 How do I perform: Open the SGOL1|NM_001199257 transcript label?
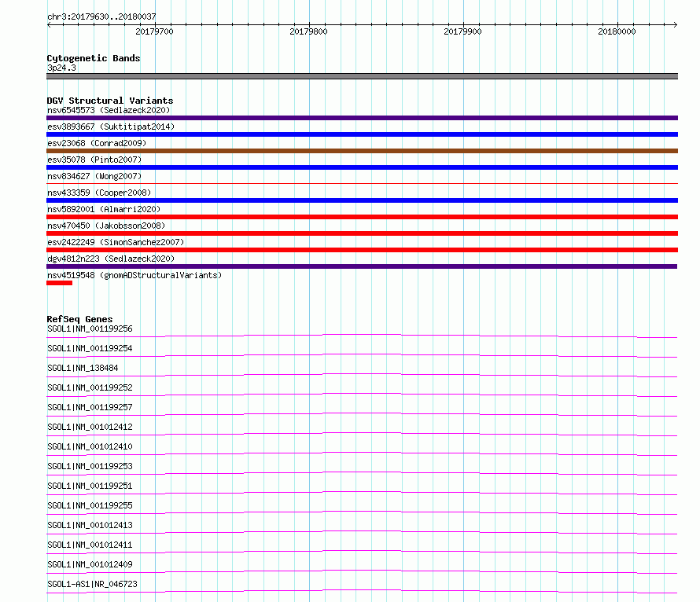pos(90,407)
